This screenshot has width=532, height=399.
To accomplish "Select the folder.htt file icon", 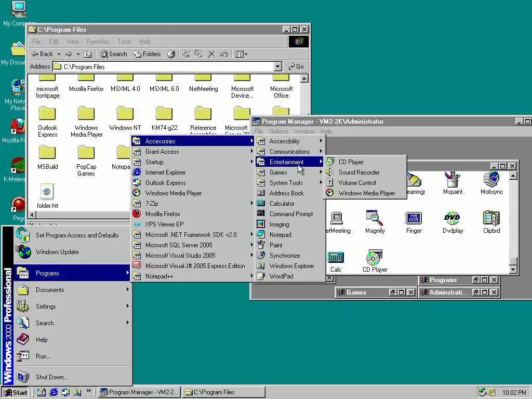I will (x=47, y=196).
